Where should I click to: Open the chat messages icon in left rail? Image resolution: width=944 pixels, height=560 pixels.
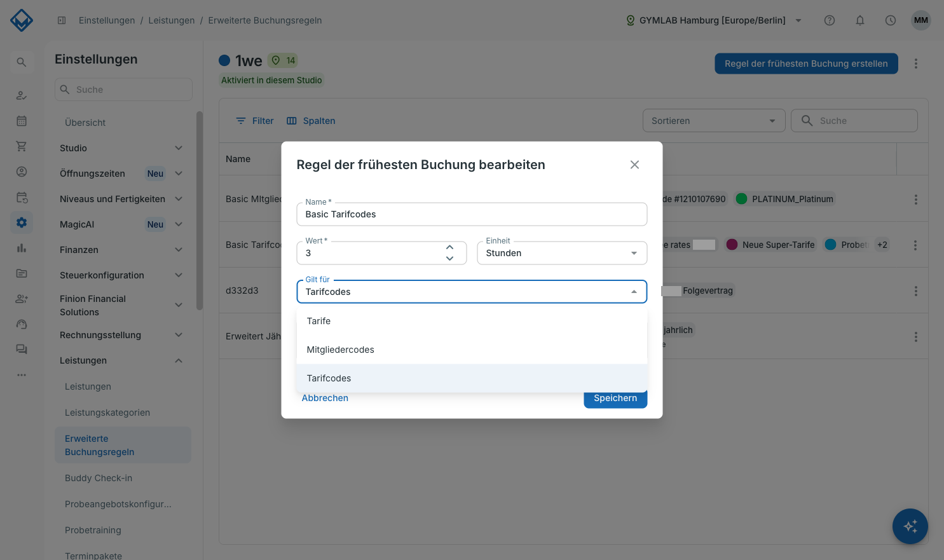tap(22, 349)
